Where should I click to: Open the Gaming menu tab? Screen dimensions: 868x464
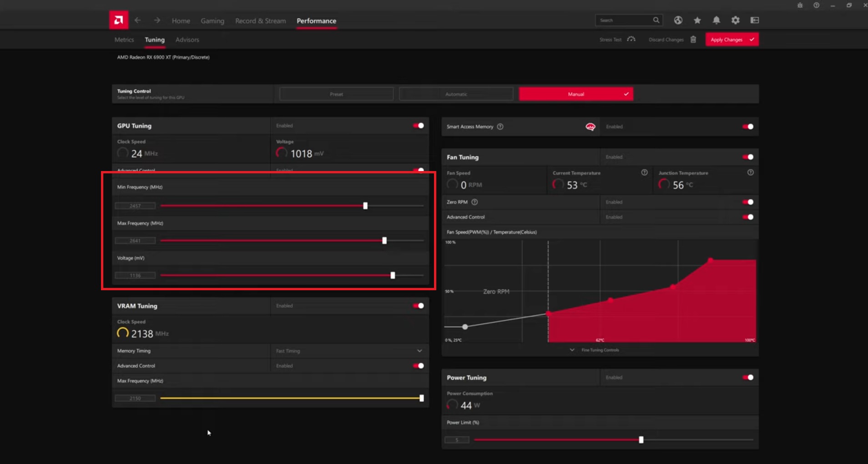(212, 21)
